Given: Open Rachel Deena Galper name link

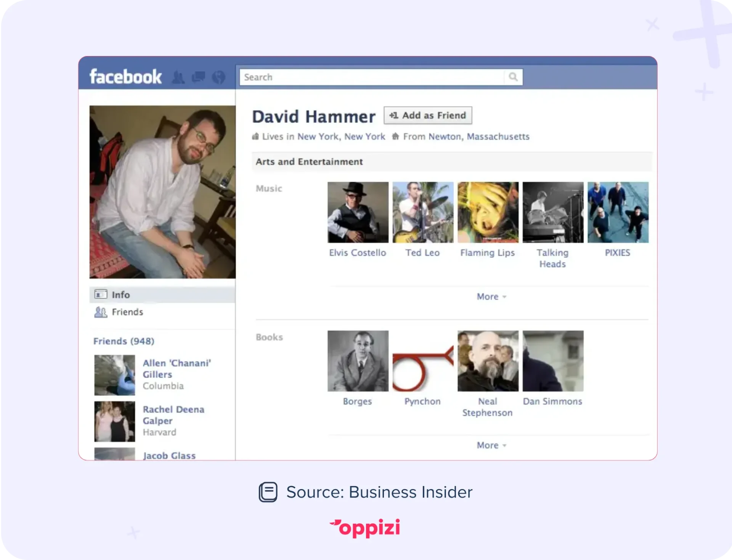Looking at the screenshot, I should [x=173, y=415].
